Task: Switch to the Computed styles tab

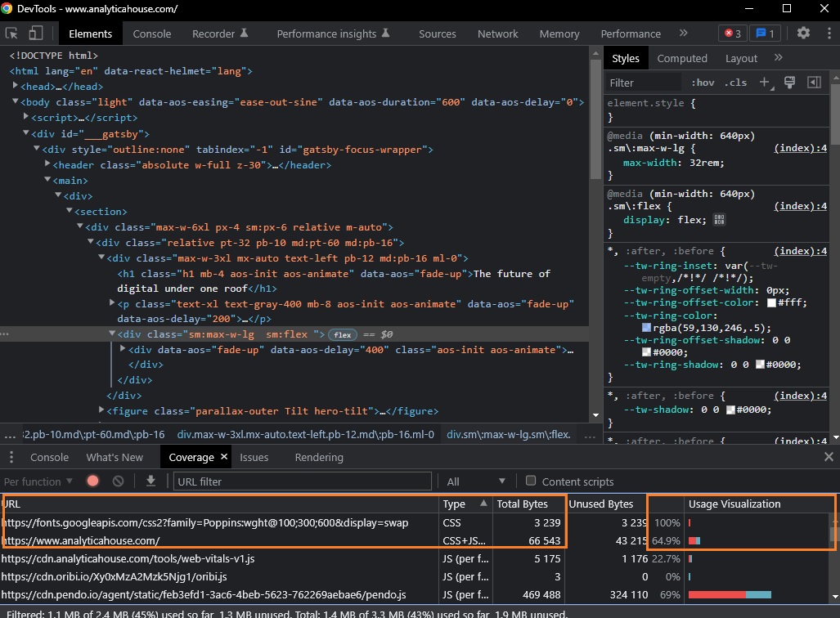Action: coord(682,58)
